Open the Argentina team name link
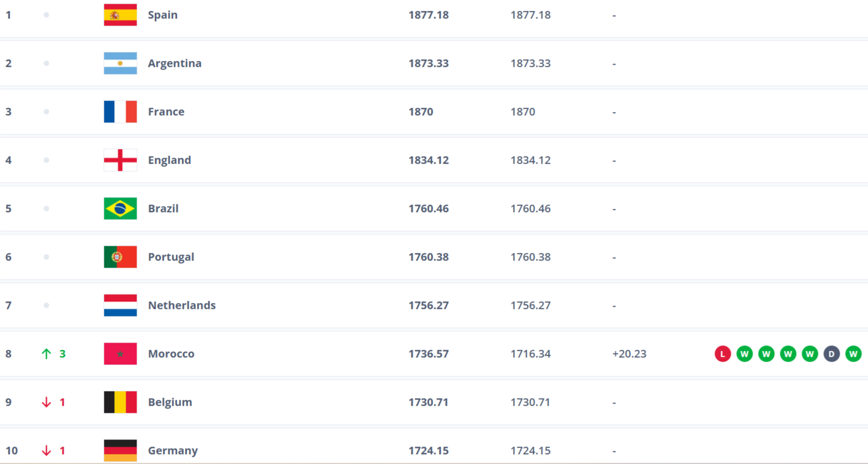The image size is (868, 464). (x=175, y=63)
